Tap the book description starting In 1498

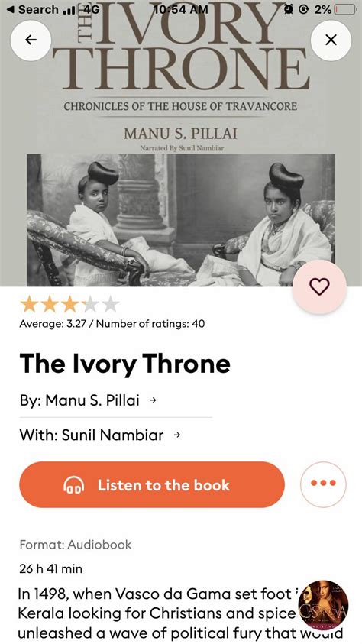(x=180, y=613)
